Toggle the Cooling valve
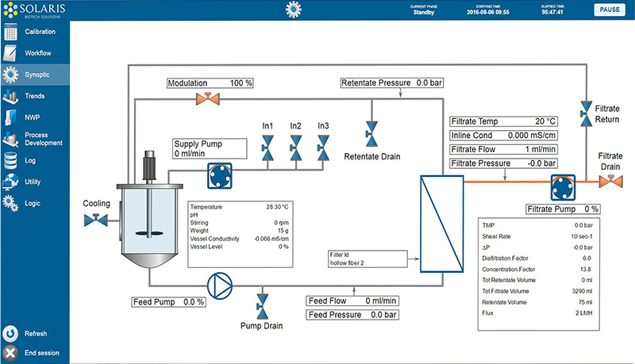 pyautogui.click(x=96, y=220)
